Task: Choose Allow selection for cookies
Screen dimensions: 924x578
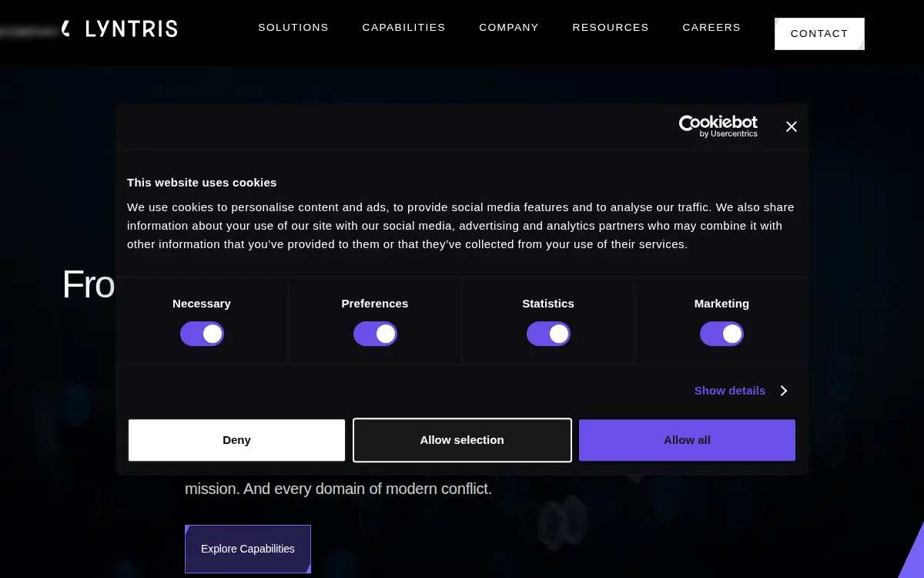Action: [x=462, y=440]
